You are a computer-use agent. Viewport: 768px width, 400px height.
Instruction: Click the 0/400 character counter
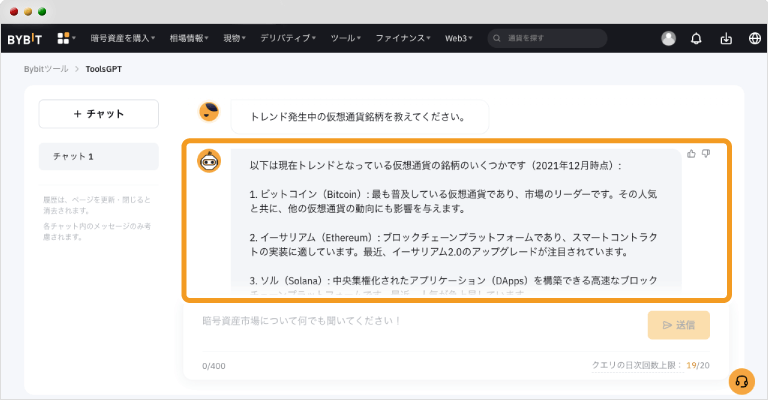214,366
